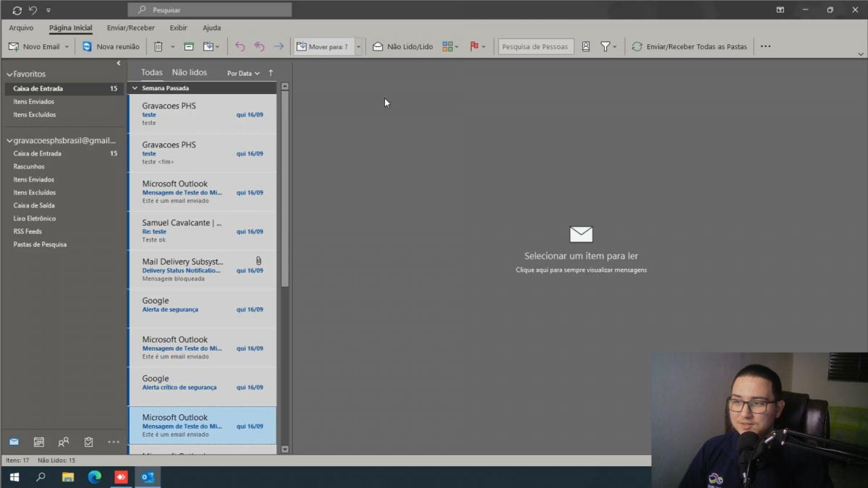This screenshot has height=488, width=868.
Task: Switch to Mail view icon
Action: (14, 442)
